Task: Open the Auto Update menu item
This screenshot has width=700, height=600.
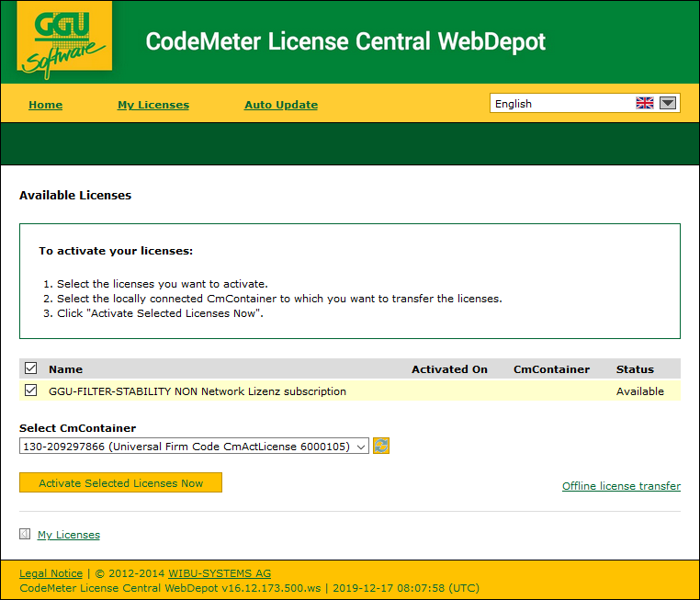Action: point(281,105)
